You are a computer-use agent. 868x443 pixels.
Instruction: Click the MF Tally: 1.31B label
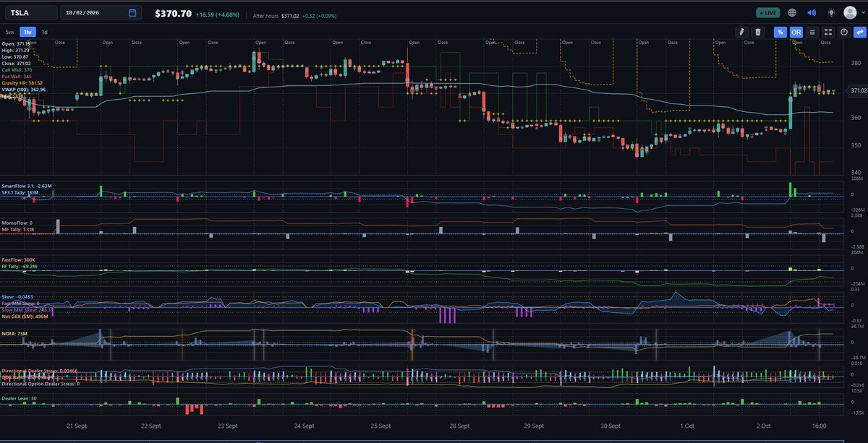tap(18, 229)
